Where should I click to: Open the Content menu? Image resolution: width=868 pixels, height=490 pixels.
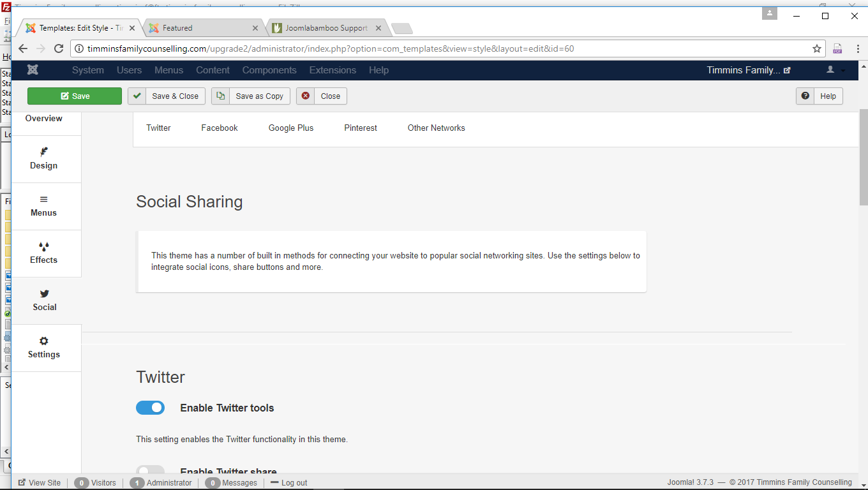click(213, 70)
